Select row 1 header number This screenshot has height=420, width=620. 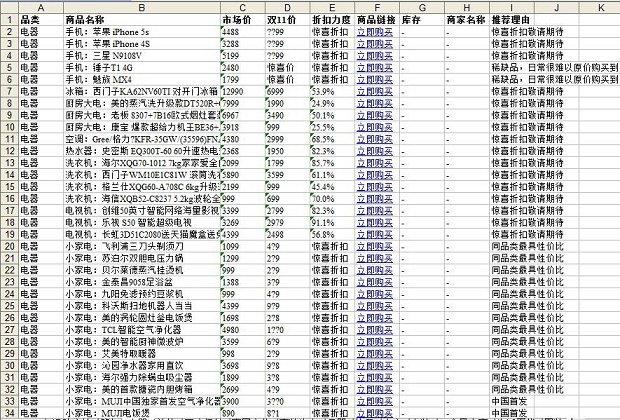pyautogui.click(x=9, y=20)
